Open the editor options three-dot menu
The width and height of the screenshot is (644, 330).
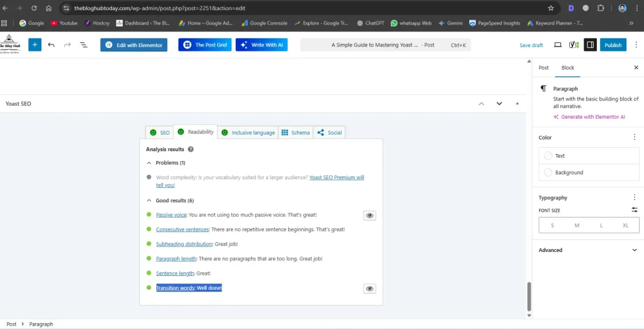point(636,45)
